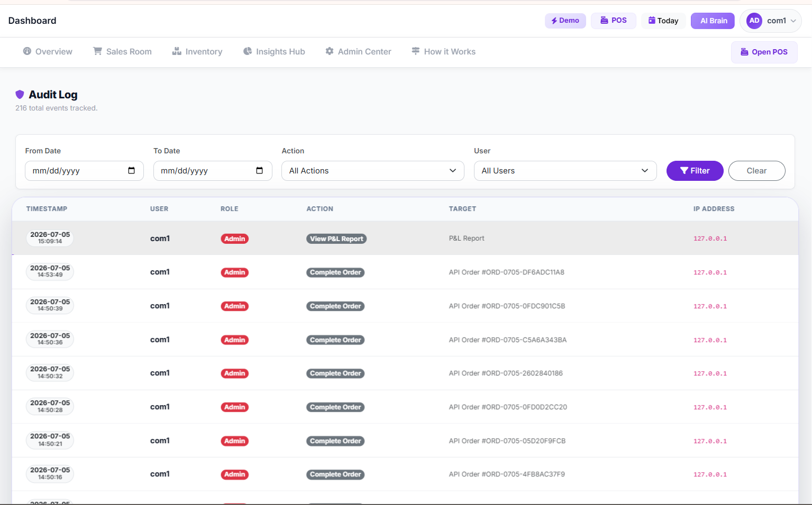
Task: Click the Sales Room cart icon
Action: [97, 51]
